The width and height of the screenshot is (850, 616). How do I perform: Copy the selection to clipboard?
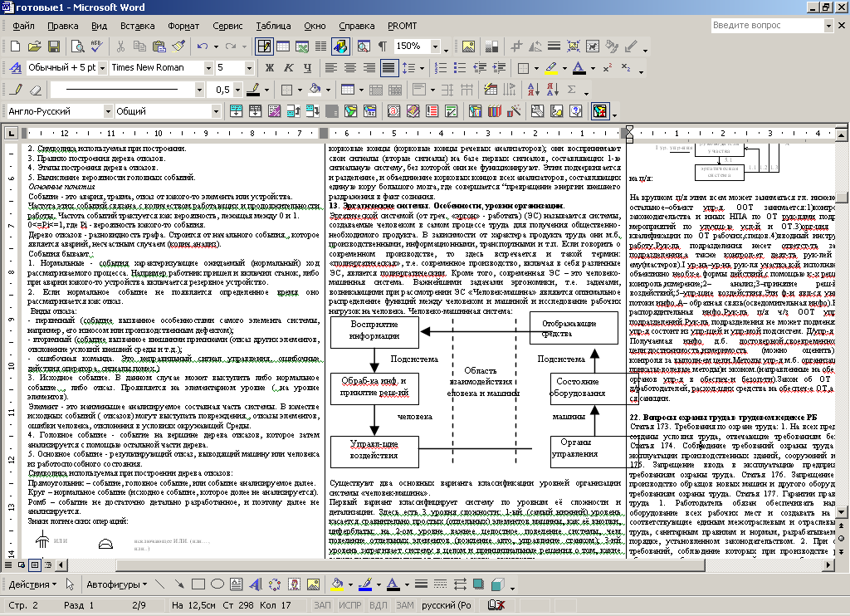click(139, 46)
